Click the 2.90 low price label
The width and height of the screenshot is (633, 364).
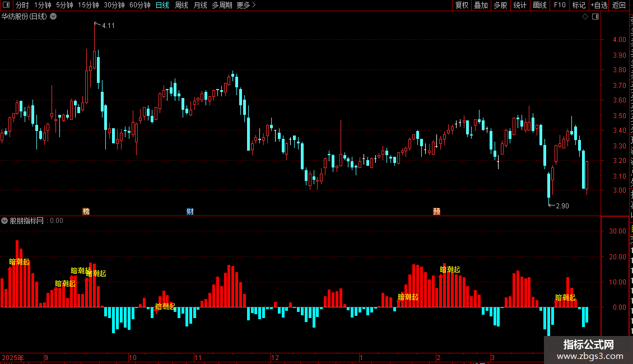coord(562,206)
